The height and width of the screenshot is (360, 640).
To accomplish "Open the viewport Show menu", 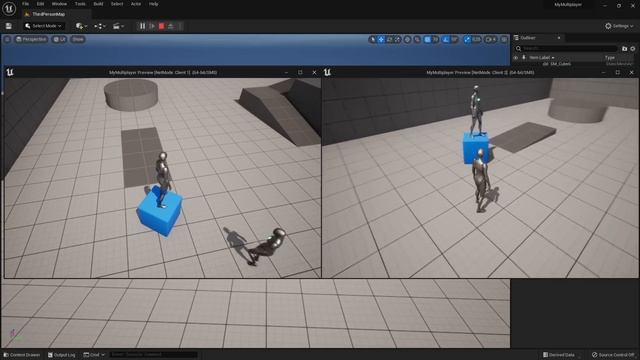I will point(78,39).
